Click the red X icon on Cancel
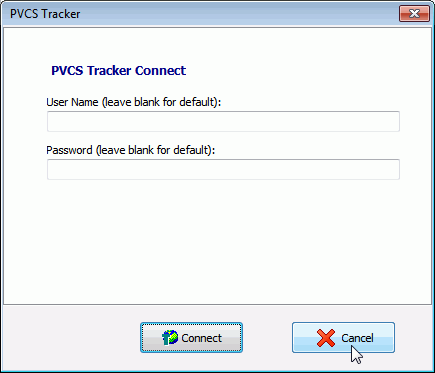Viewport: 435px width, 373px height. click(326, 338)
